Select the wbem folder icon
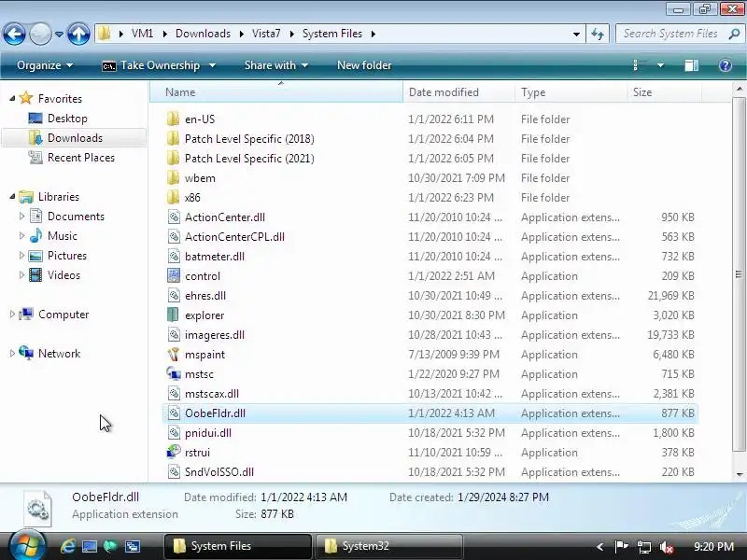 click(x=174, y=177)
